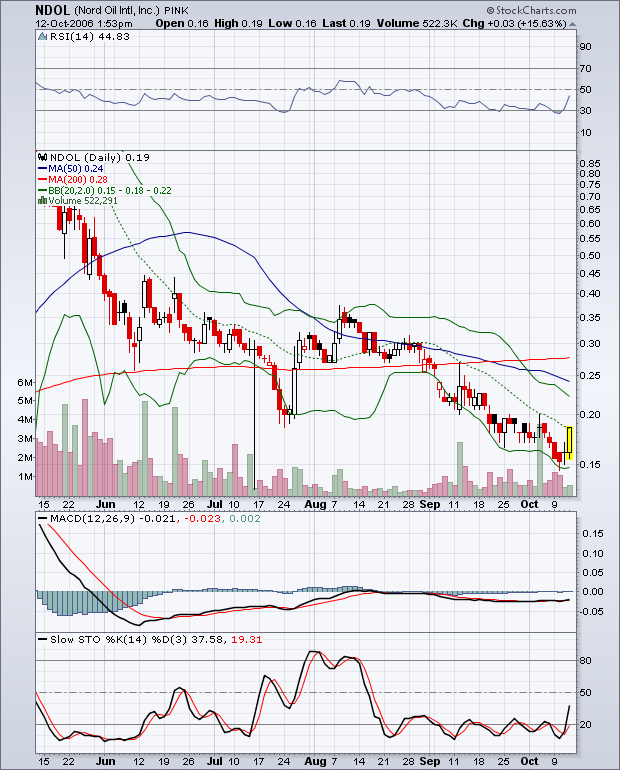Click the black Slow STO legend line marker
This screenshot has height=770, width=620.
(x=43, y=639)
